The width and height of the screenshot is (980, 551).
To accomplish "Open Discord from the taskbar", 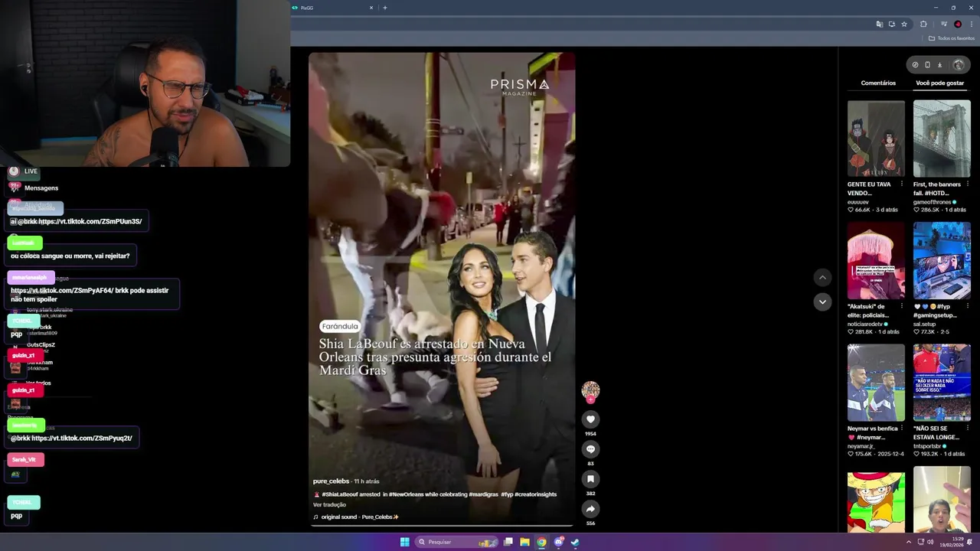I will 558,542.
